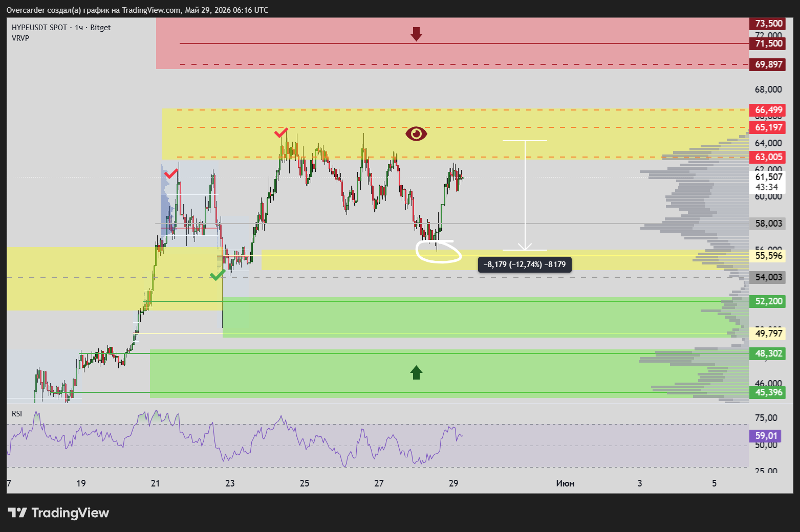Click the 58,003 price label
The width and height of the screenshot is (800, 532).
click(768, 224)
